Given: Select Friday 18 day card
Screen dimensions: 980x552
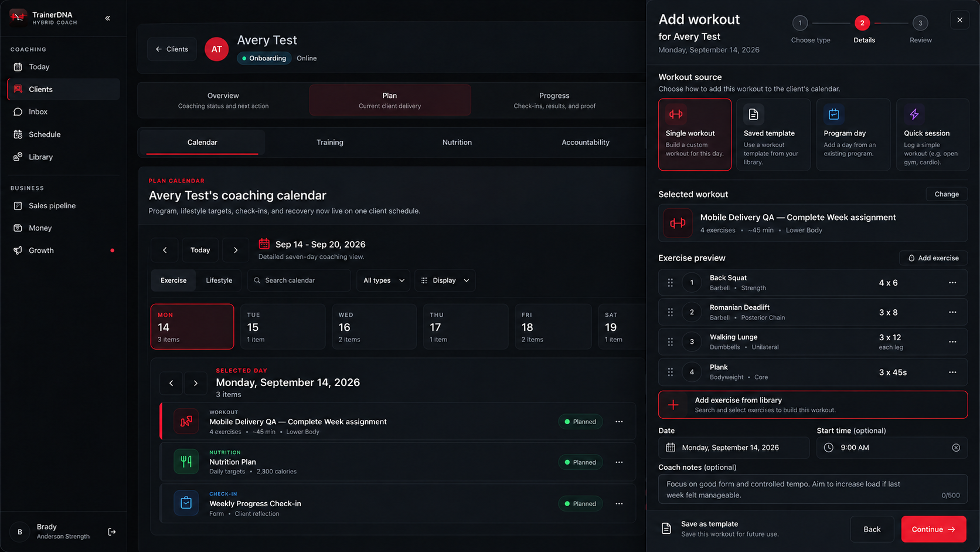Looking at the screenshot, I should click(553, 327).
